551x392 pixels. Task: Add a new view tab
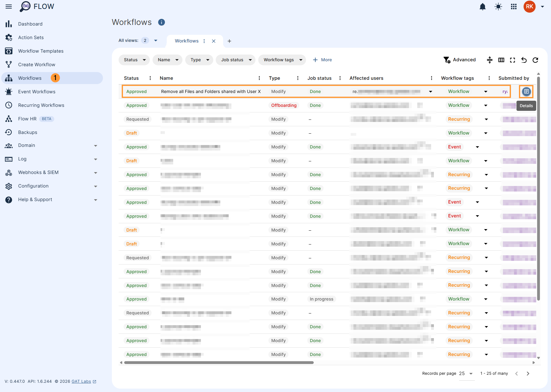[x=229, y=41]
